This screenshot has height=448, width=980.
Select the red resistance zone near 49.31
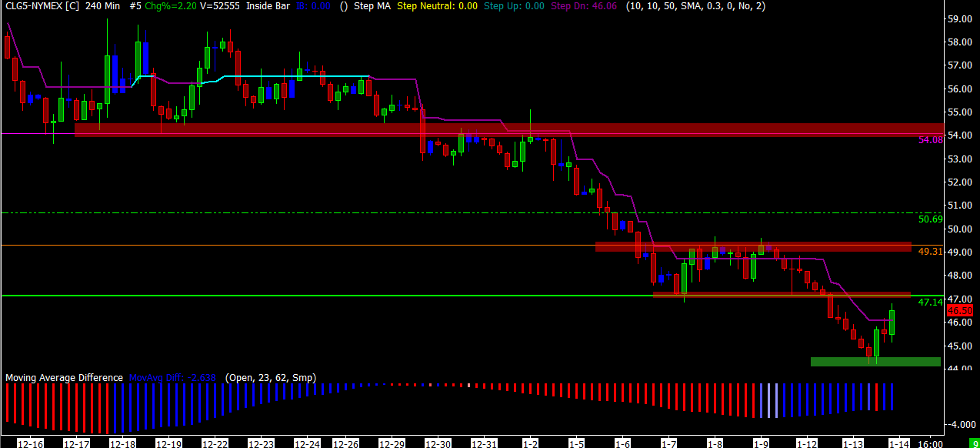pos(753,247)
